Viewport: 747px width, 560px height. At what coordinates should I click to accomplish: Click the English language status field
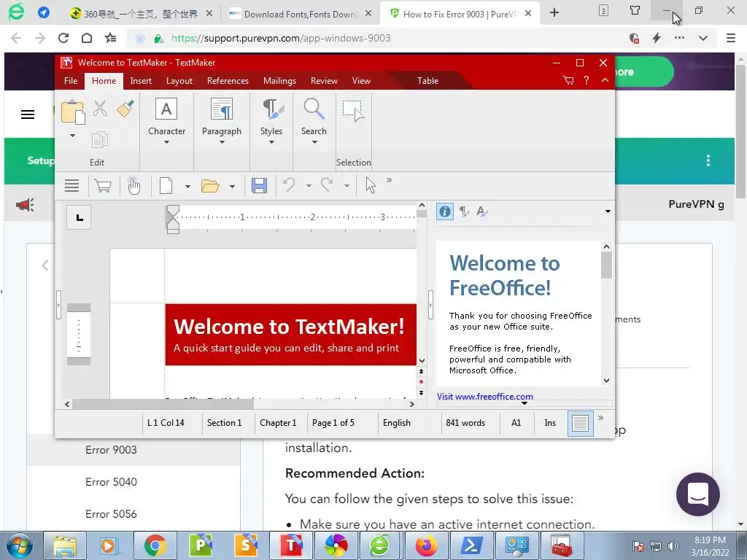(396, 423)
